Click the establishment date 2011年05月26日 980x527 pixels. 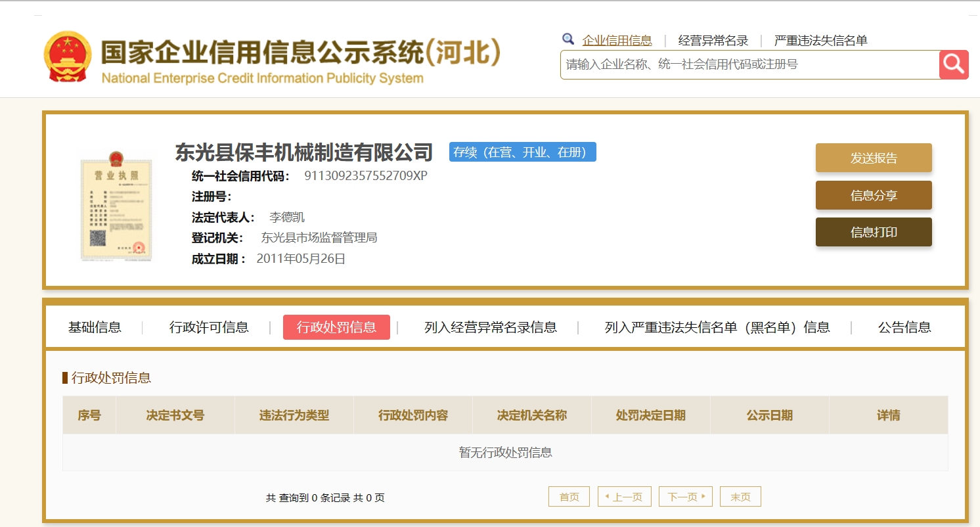point(301,259)
